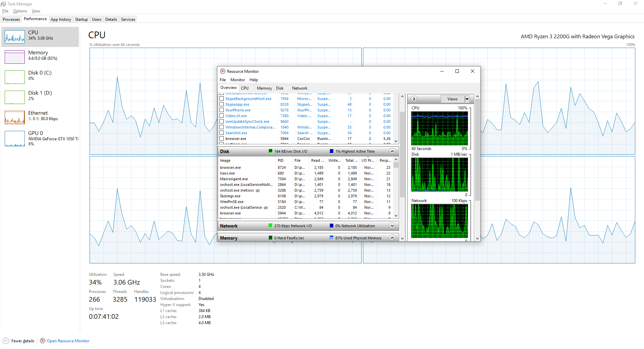Click the Resource Monitor icon beside link

click(43, 341)
